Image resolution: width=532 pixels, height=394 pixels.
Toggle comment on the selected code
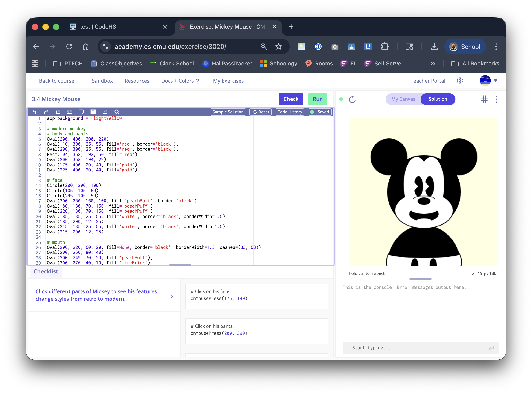click(x=81, y=112)
